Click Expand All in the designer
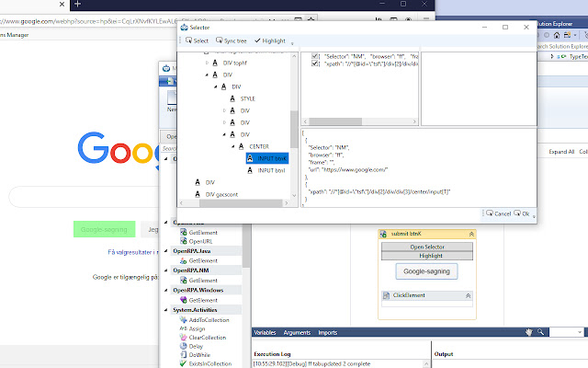The width and height of the screenshot is (588, 368). pos(561,152)
